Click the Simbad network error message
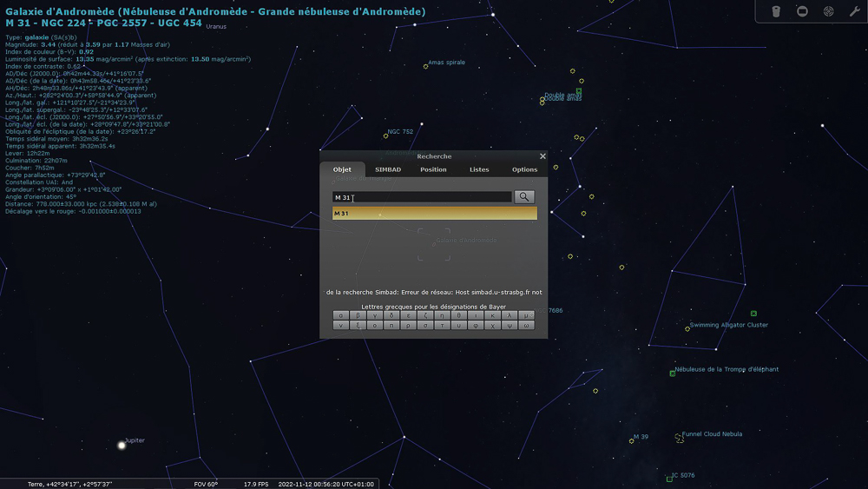Viewport: 868px width, 489px height. click(x=434, y=293)
